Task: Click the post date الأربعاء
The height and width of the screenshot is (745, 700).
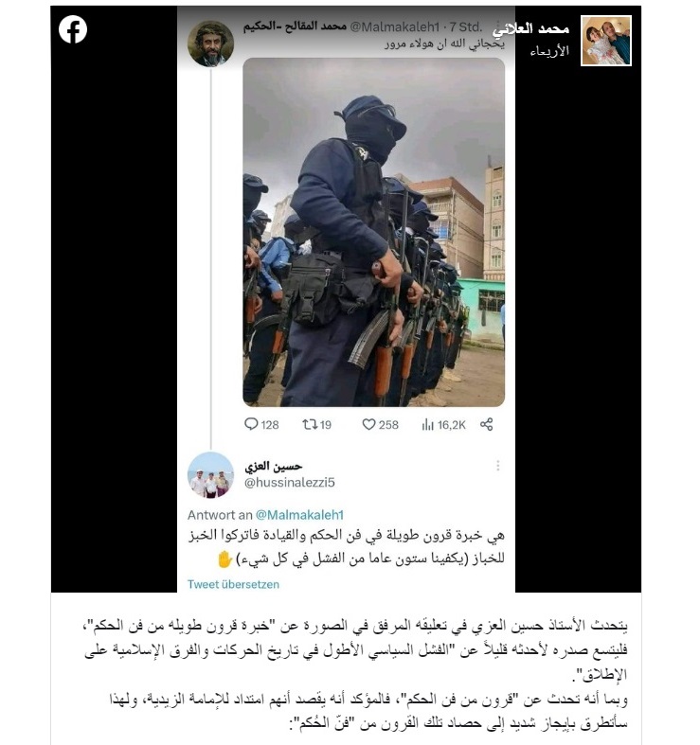Action: pos(549,50)
